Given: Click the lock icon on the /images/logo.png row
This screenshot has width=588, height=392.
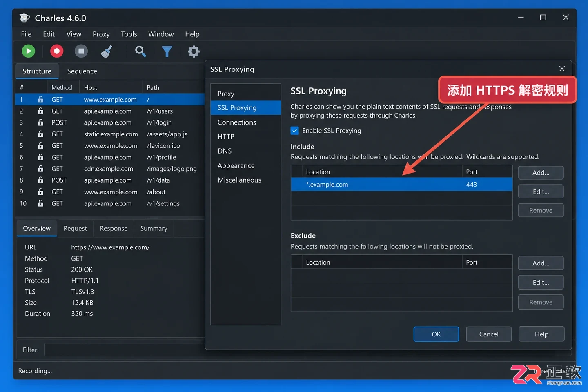Looking at the screenshot, I should point(40,168).
